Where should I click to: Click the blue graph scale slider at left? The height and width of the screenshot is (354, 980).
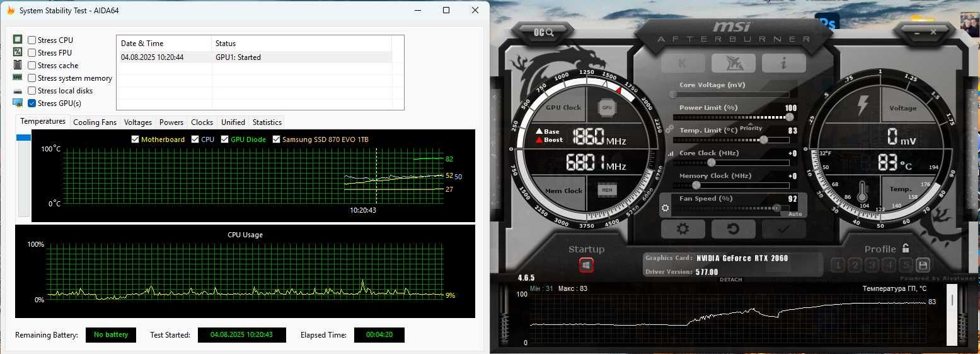pyautogui.click(x=23, y=138)
